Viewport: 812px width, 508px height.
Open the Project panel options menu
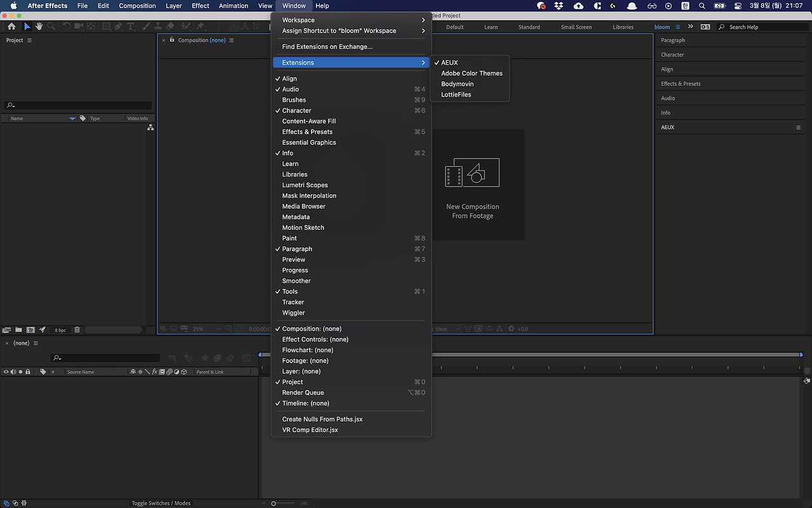pos(29,40)
